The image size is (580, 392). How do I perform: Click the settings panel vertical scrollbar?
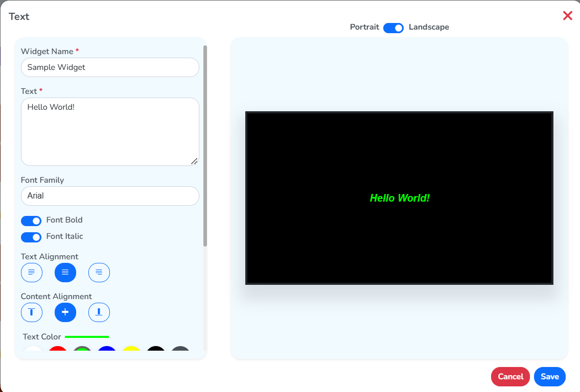205,146
